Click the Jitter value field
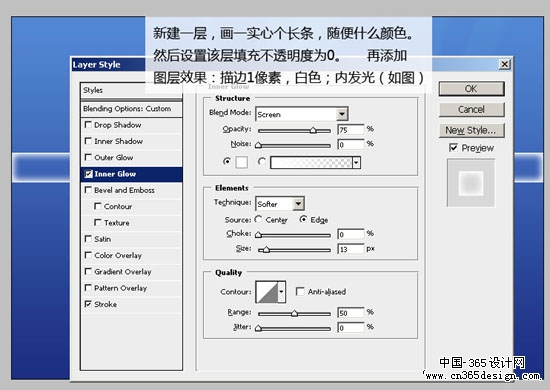Viewport: 550px width, 390px height. click(x=351, y=328)
